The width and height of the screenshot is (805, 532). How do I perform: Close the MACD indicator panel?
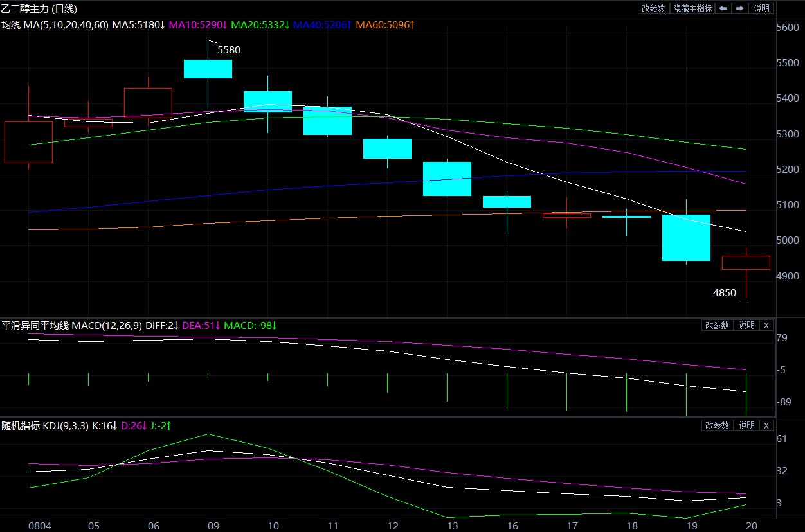point(766,325)
